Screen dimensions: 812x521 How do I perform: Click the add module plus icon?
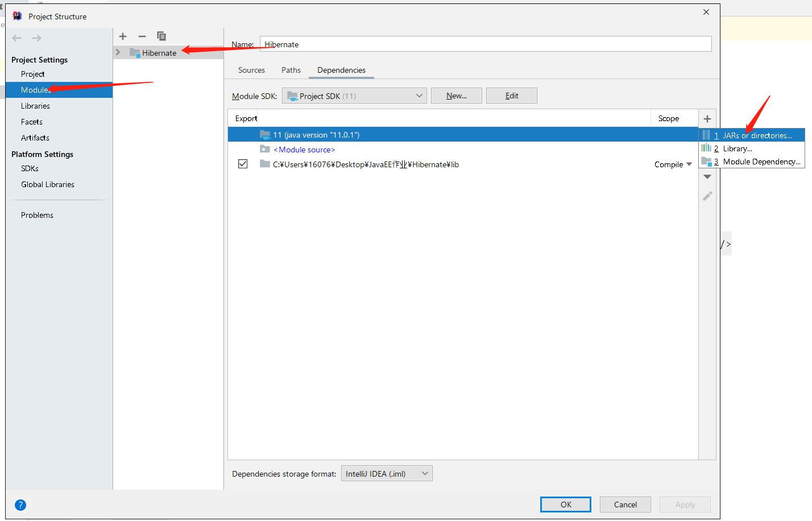click(x=123, y=36)
